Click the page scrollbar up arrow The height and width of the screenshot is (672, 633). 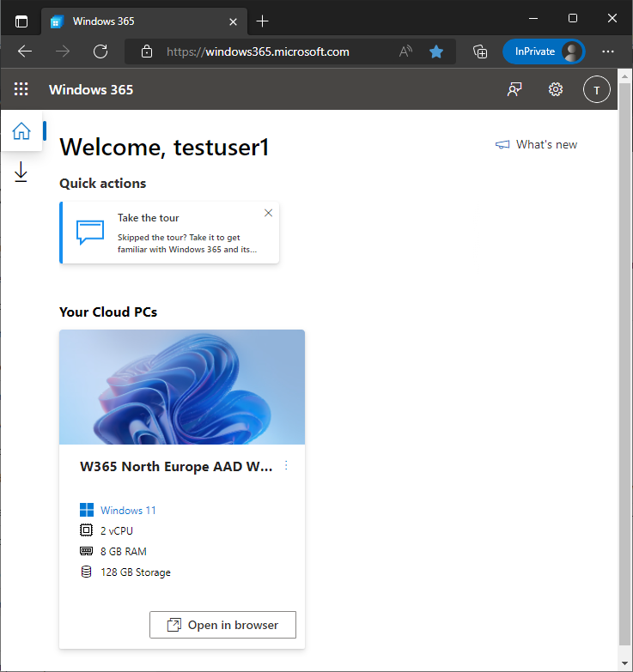point(624,77)
